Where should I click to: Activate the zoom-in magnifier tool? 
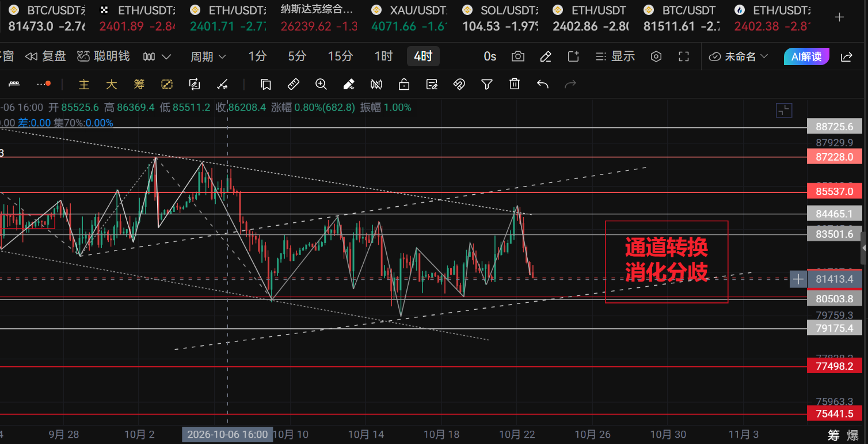[x=321, y=85]
